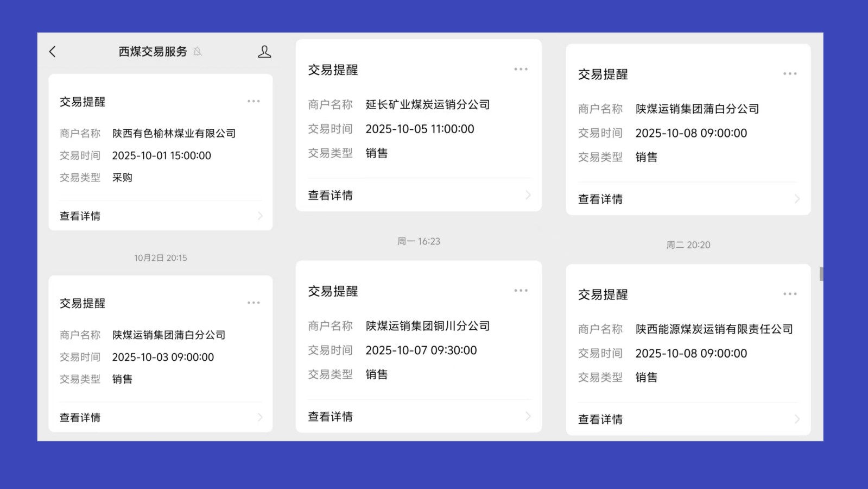Click 交易提醒 heading on 铜川分公司 card
Screen dimensions: 868x489
333,291
